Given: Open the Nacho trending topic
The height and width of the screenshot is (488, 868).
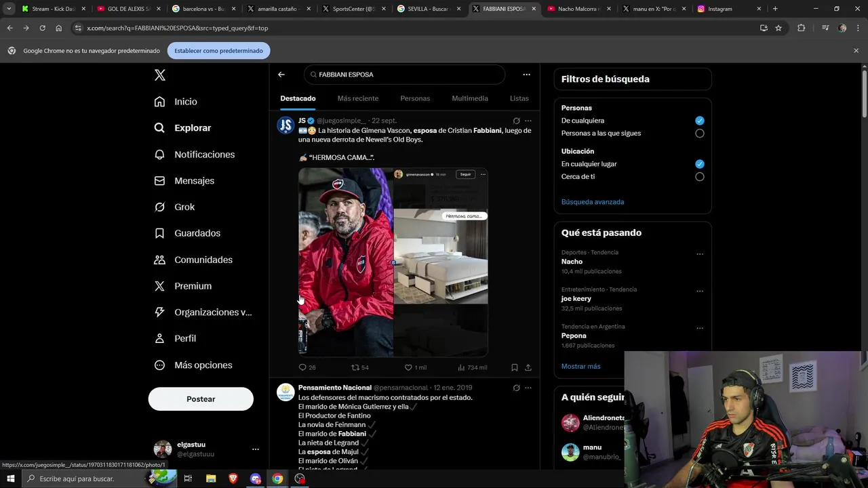Looking at the screenshot, I should pyautogui.click(x=572, y=262).
